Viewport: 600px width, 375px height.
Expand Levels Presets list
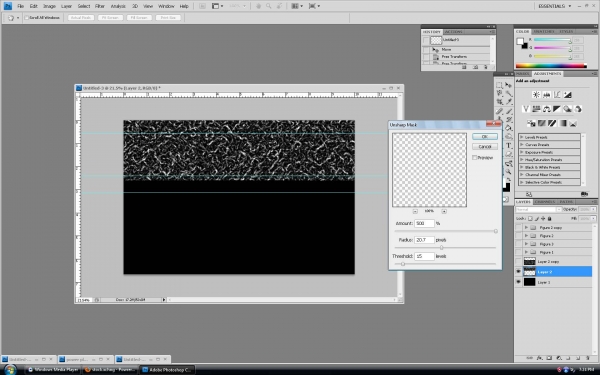pyautogui.click(x=522, y=137)
